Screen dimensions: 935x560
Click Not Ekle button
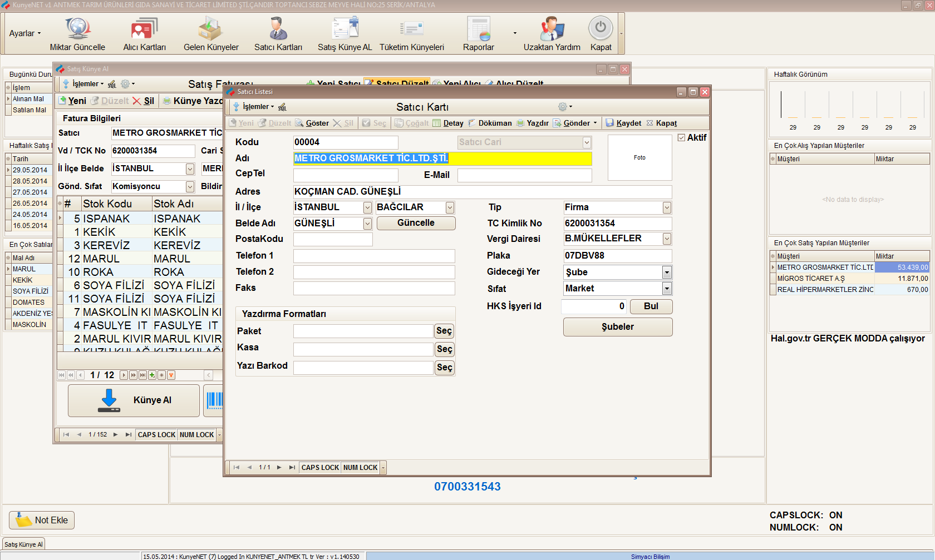(x=42, y=521)
